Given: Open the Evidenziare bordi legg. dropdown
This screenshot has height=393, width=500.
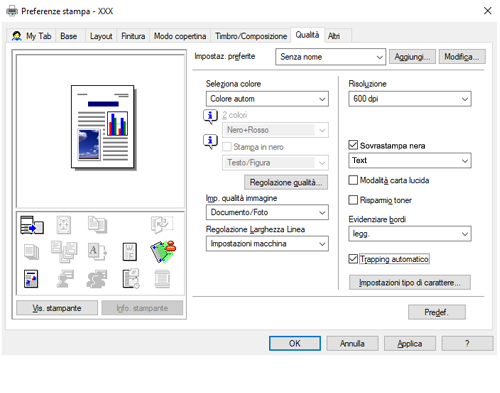Looking at the screenshot, I should 410,234.
